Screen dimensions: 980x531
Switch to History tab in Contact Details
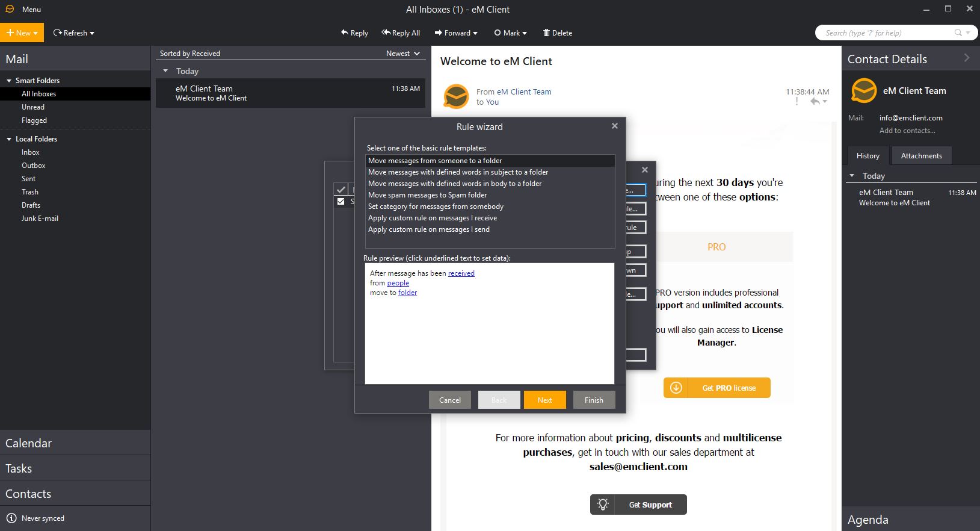[868, 156]
